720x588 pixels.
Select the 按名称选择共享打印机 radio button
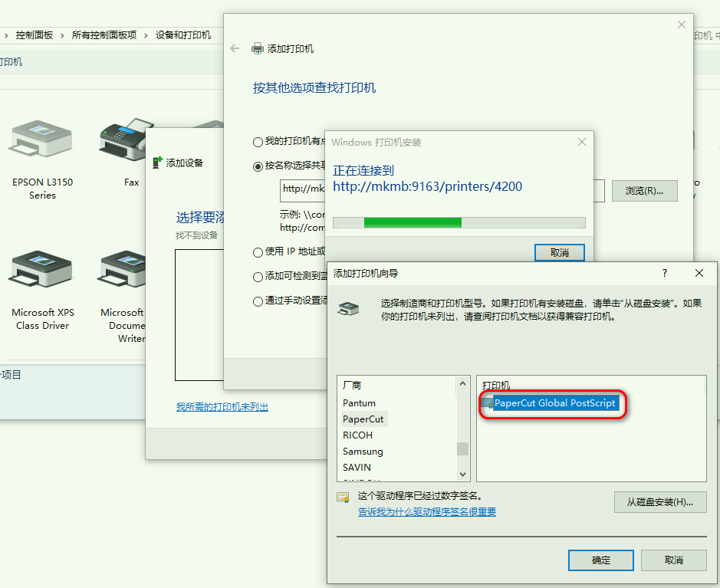click(x=258, y=166)
